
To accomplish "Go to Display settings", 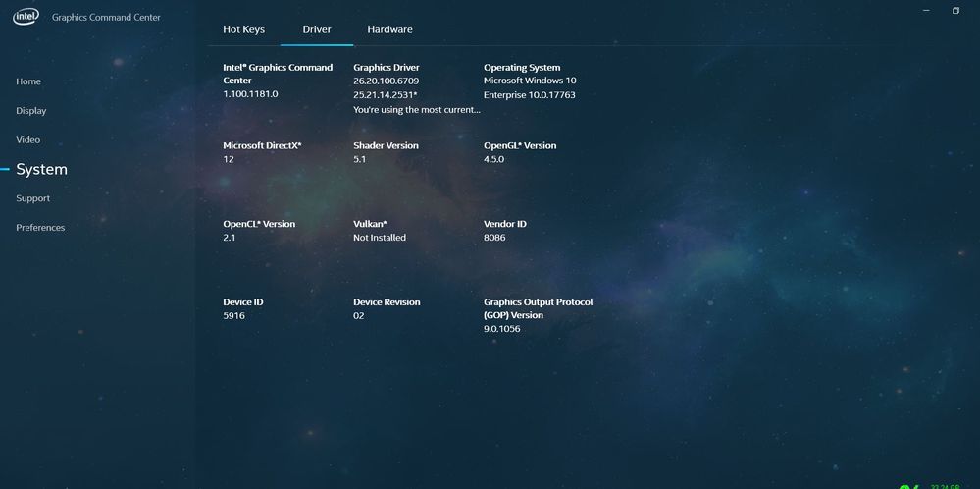I will click(31, 111).
